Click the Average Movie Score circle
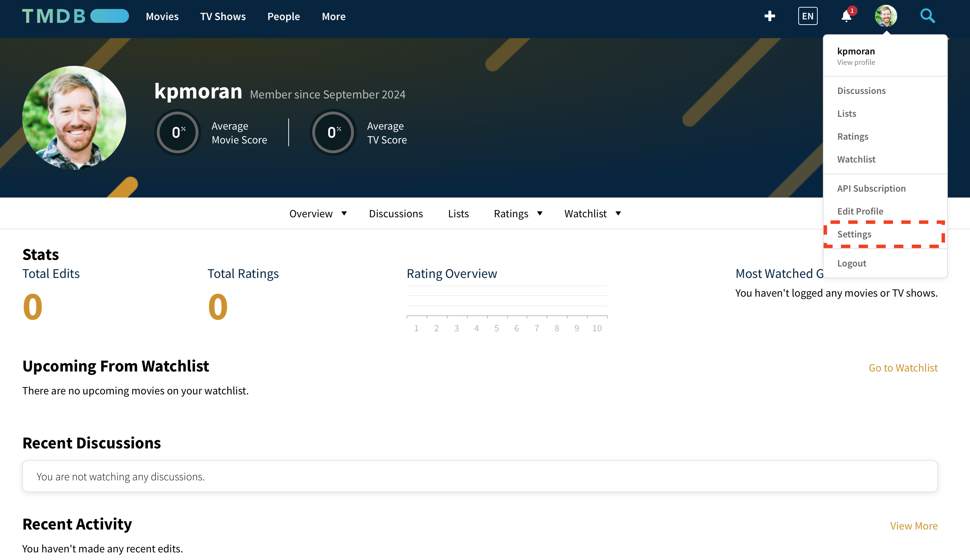 177,132
